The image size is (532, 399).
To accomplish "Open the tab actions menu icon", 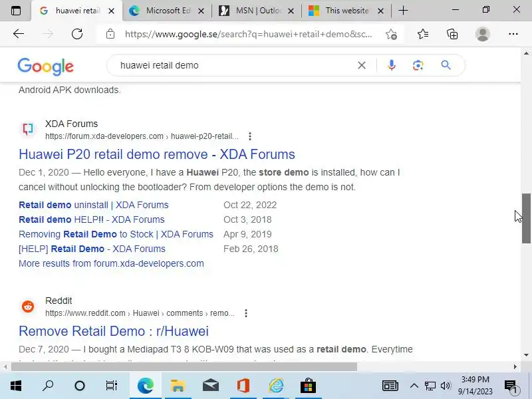I will [x=15, y=11].
